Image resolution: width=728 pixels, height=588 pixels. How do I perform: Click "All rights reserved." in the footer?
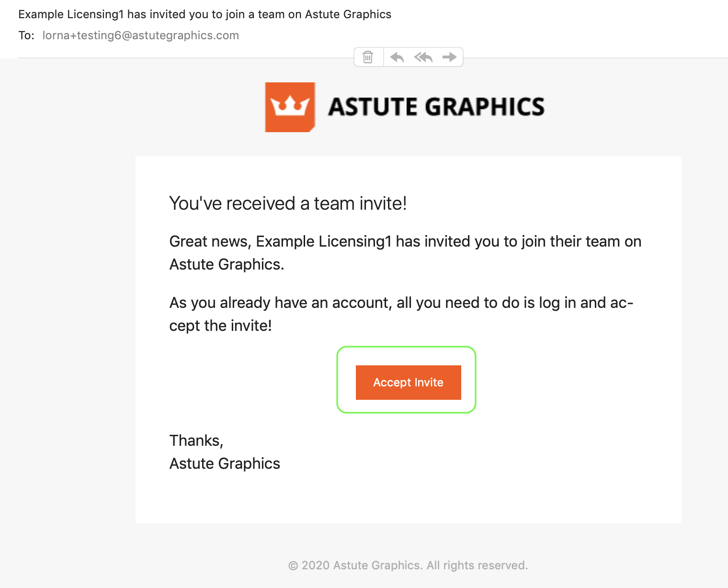click(477, 565)
